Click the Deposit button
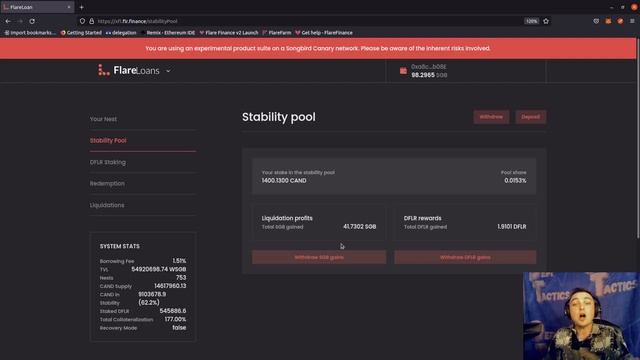640x360 pixels. tap(531, 117)
